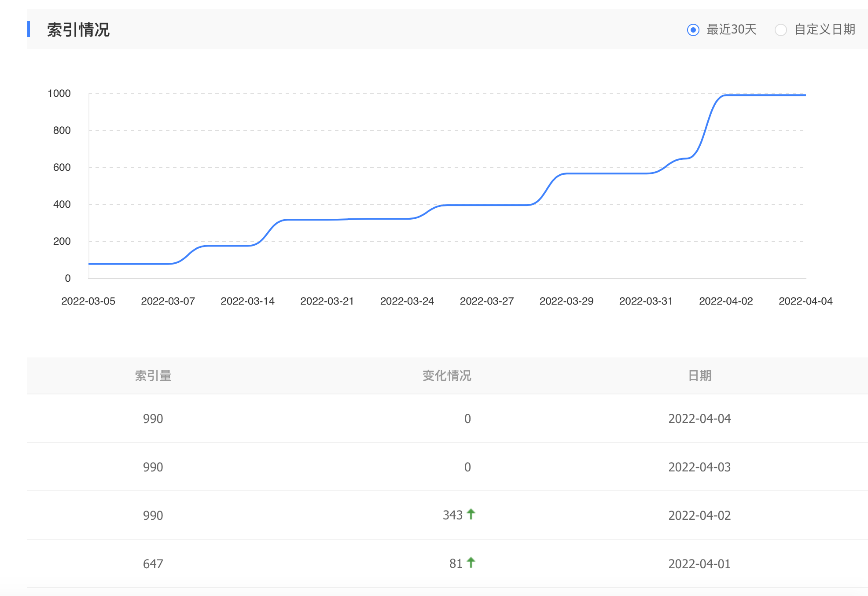The height and width of the screenshot is (596, 868).
Task: Click y-axis label 400
Action: click(62, 204)
